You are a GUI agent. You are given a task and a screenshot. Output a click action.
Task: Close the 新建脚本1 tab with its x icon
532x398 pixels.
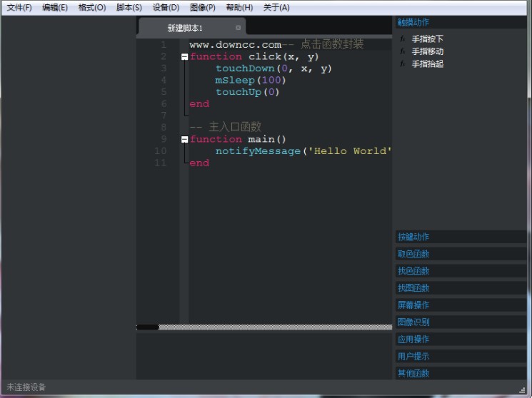(239, 28)
